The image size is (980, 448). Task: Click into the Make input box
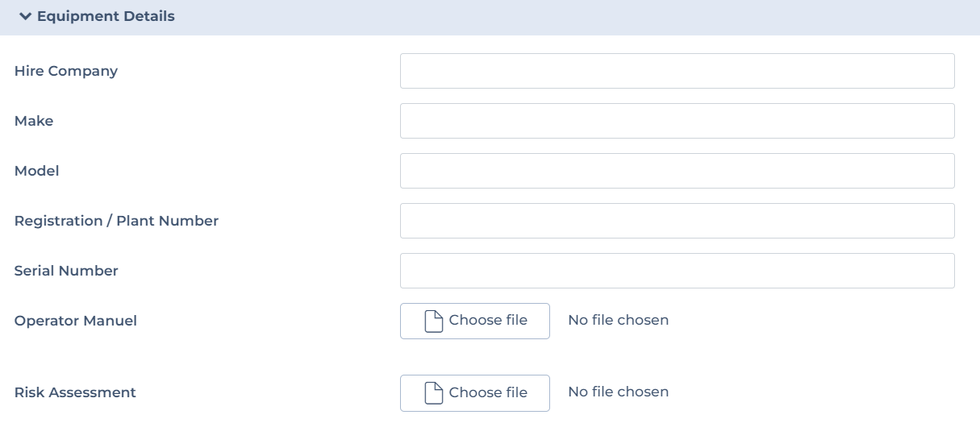[678, 121]
